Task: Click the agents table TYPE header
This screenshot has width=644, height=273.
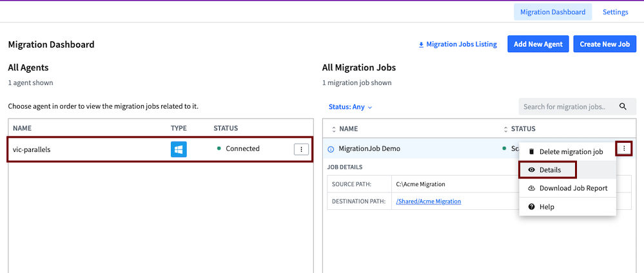Action: [179, 128]
